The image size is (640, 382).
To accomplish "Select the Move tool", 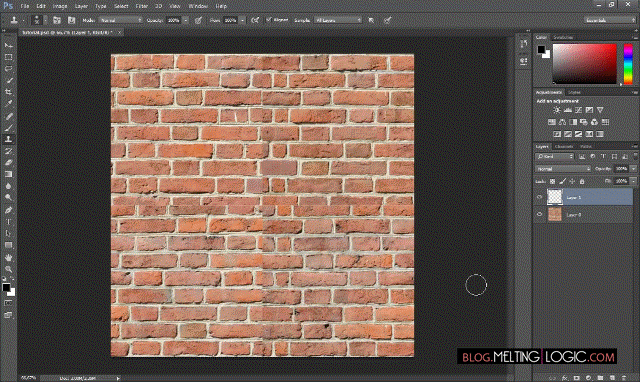I will pos(8,45).
